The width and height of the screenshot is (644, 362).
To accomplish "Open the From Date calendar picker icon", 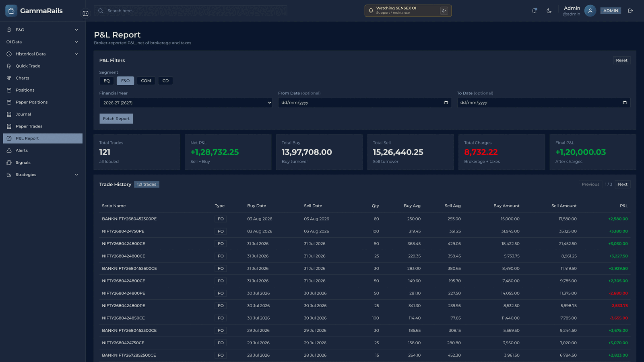I will tap(446, 103).
